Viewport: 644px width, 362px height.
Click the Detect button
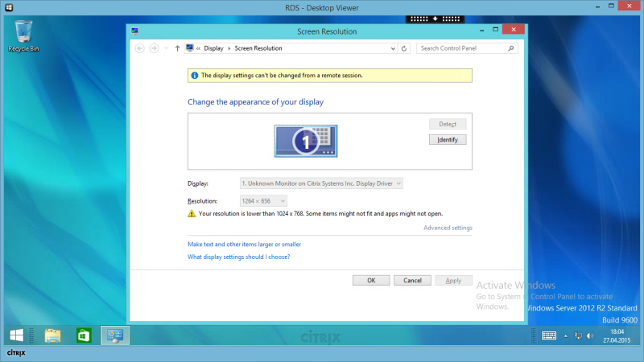pyautogui.click(x=448, y=124)
